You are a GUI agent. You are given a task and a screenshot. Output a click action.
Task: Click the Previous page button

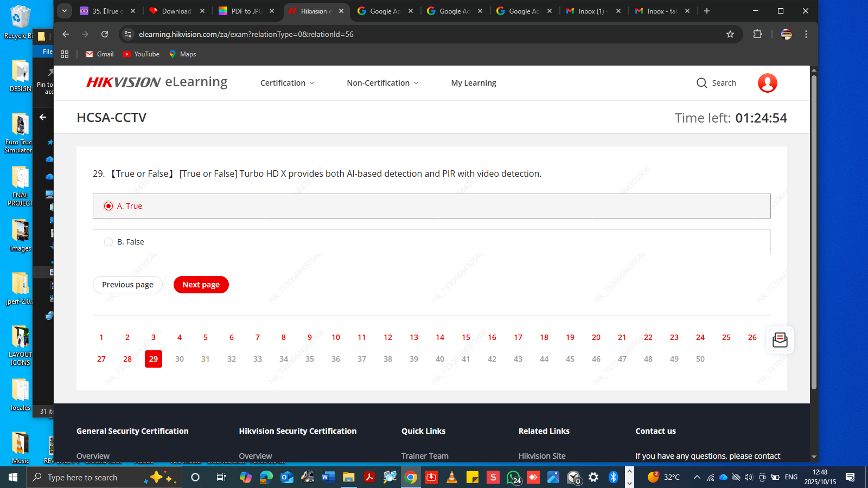click(127, 285)
